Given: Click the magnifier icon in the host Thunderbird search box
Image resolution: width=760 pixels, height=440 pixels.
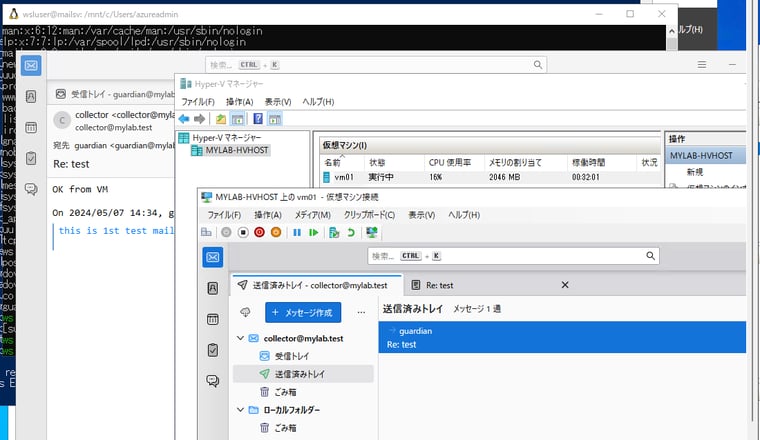Looking at the screenshot, I should (x=538, y=65).
